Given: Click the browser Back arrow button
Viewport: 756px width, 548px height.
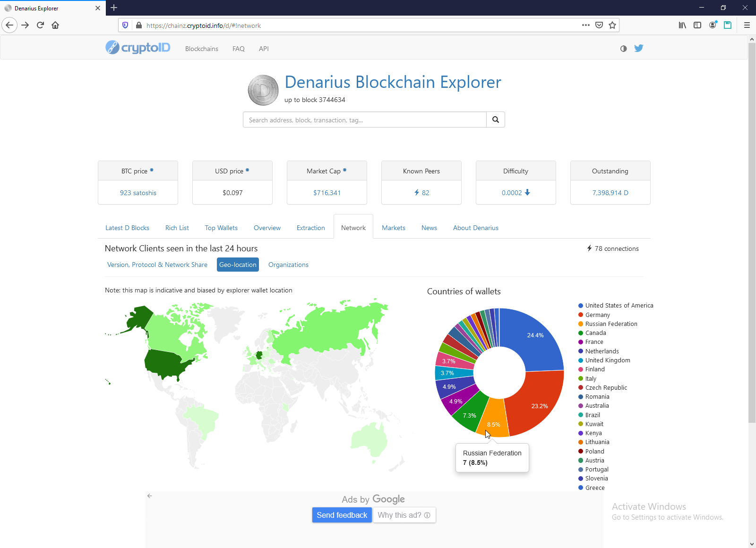Looking at the screenshot, I should click(x=9, y=26).
